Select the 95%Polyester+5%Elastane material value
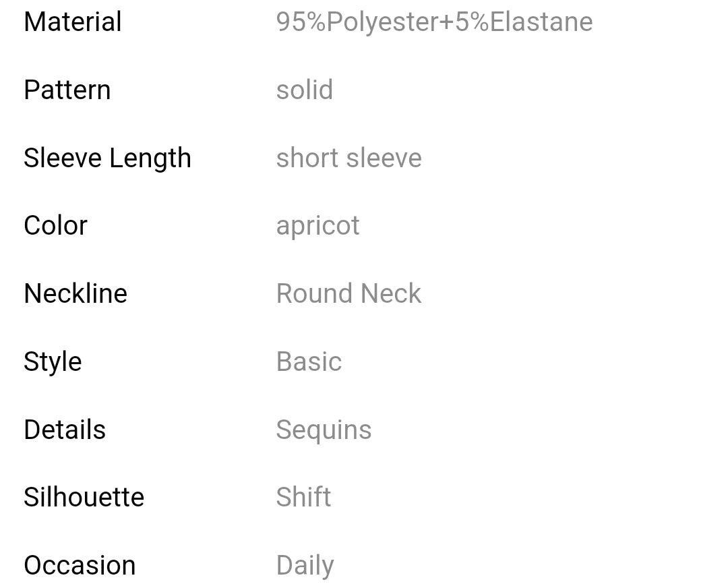Viewport: 728px width, 584px height. [x=434, y=22]
